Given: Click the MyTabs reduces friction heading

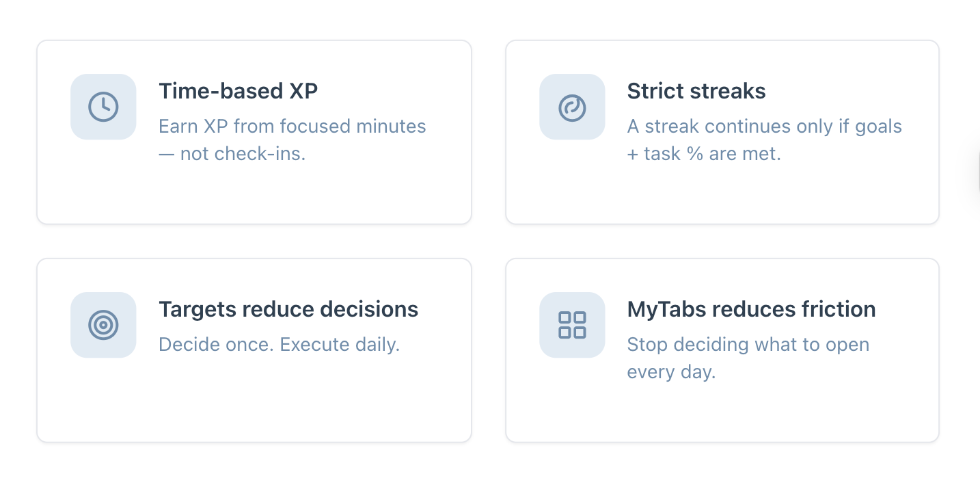Looking at the screenshot, I should coord(751,309).
